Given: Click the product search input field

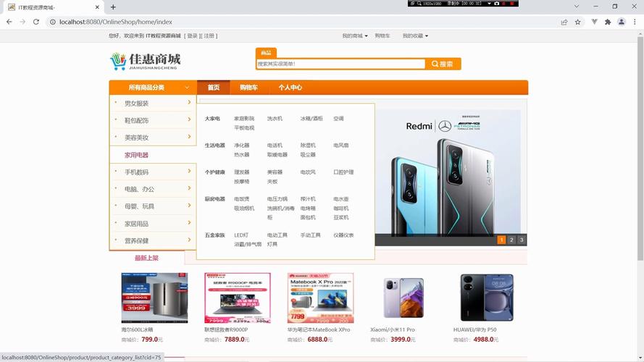Looking at the screenshot, I should pos(340,64).
